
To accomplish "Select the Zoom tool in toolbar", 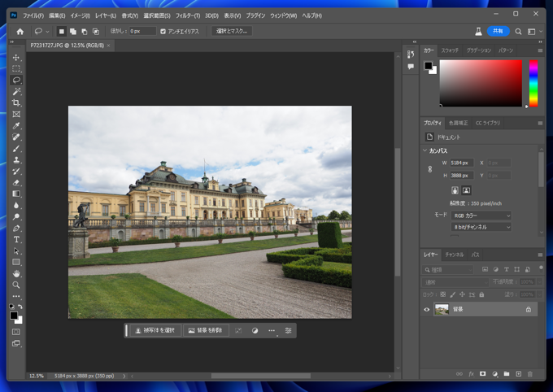I will point(16,285).
